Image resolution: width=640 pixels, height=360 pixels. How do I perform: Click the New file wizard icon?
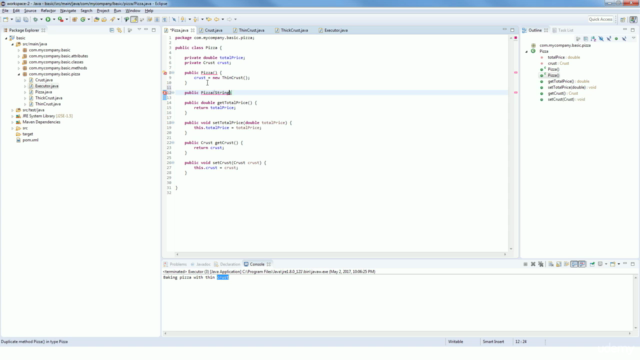point(6,19)
